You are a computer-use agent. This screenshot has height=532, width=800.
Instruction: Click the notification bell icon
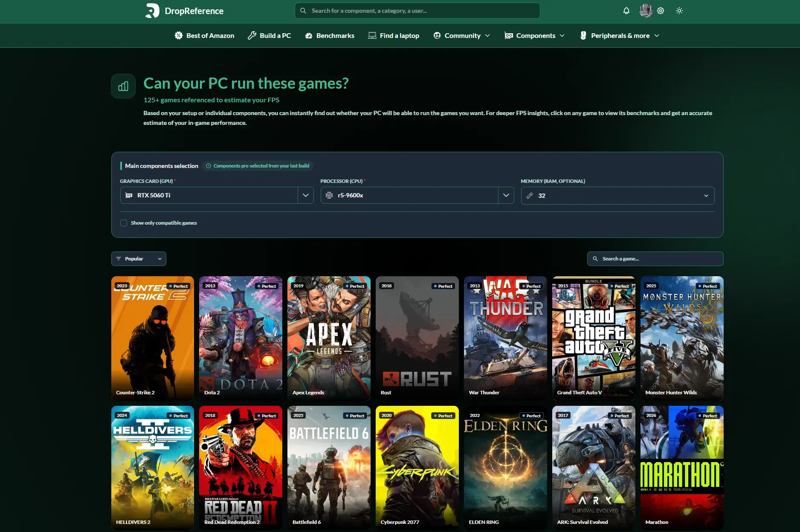(x=626, y=11)
